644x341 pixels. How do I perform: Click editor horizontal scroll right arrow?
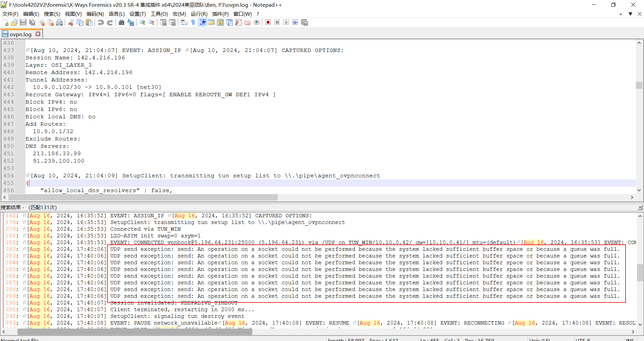click(x=632, y=197)
